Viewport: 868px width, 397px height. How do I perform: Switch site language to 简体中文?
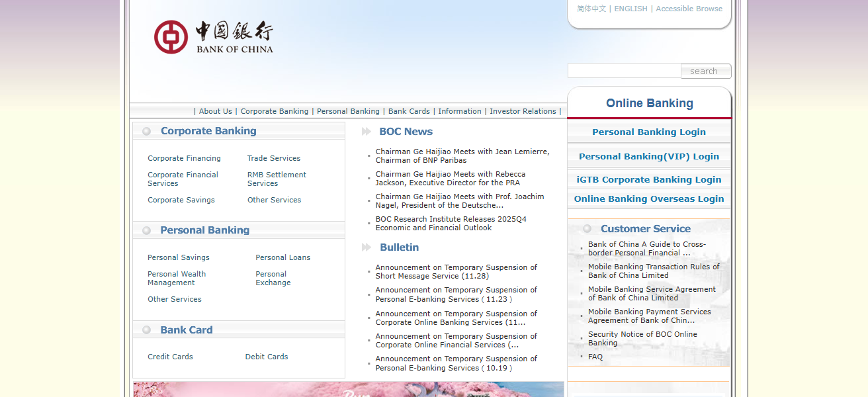pyautogui.click(x=590, y=9)
